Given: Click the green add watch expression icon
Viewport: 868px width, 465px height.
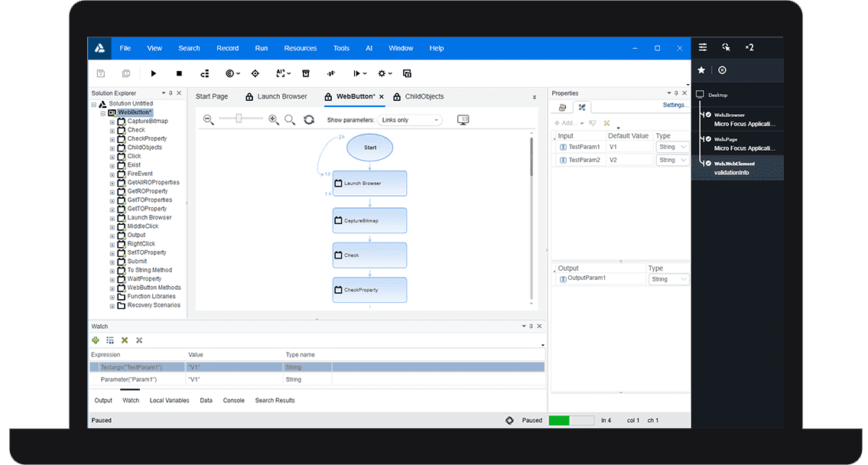Looking at the screenshot, I should (x=96, y=340).
